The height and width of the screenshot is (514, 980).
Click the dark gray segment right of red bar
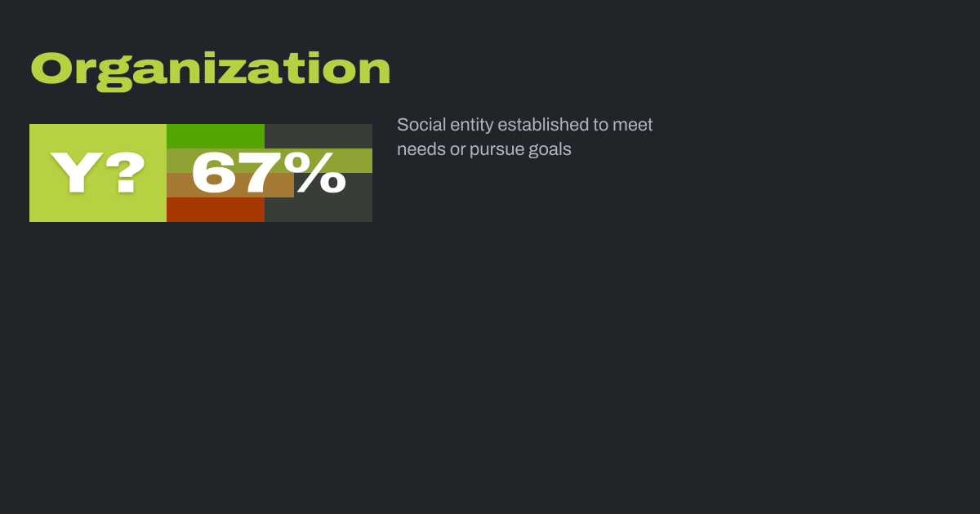(x=318, y=210)
